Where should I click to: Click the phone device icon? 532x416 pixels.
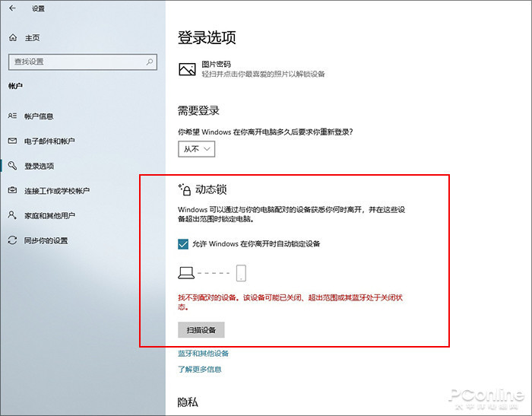pyautogui.click(x=241, y=273)
